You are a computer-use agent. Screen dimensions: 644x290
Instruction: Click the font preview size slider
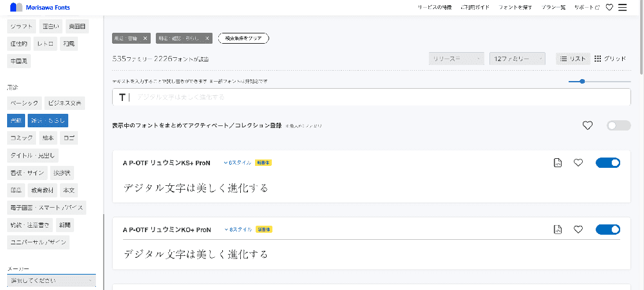(x=599, y=82)
